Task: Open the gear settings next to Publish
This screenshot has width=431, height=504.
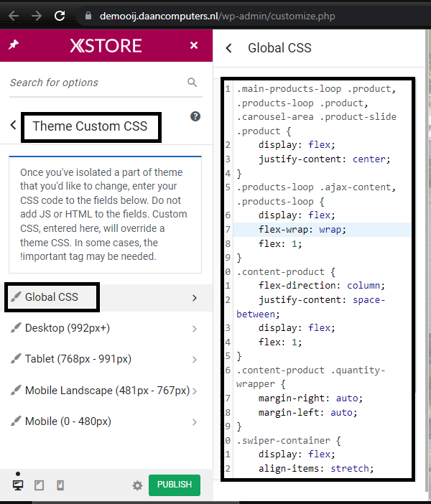Action: (x=137, y=485)
